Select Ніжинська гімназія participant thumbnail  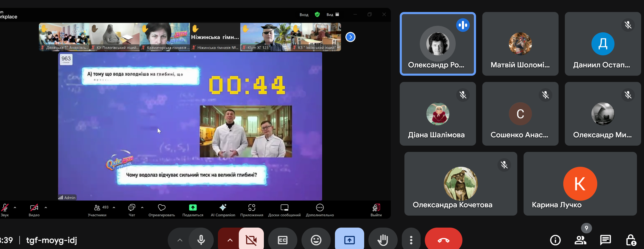coord(215,37)
